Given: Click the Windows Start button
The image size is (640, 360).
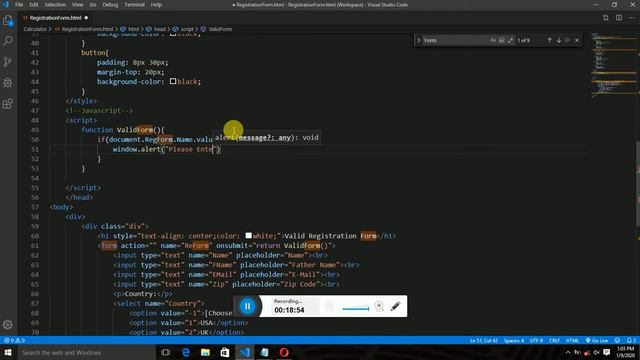Looking at the screenshot, I should point(8,352).
